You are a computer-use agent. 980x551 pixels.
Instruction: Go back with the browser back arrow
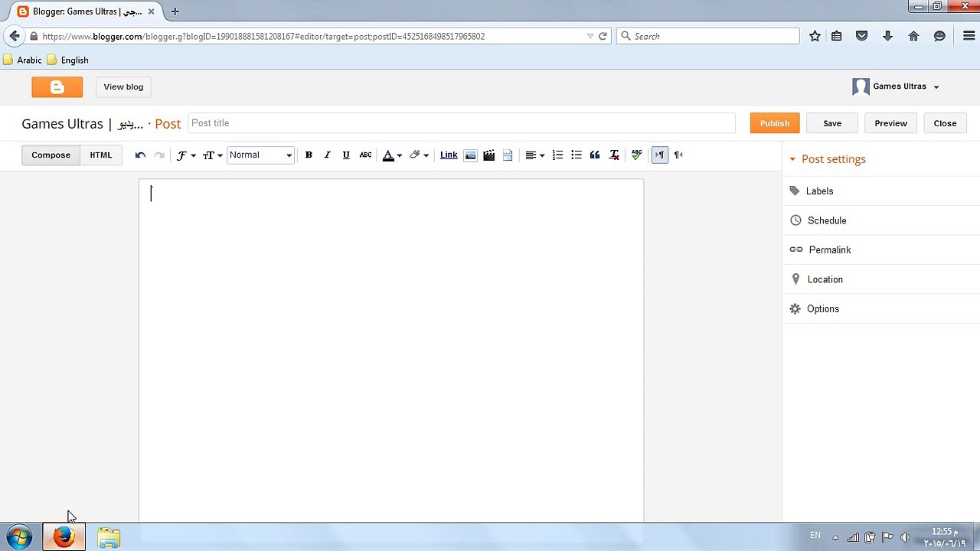tap(15, 36)
